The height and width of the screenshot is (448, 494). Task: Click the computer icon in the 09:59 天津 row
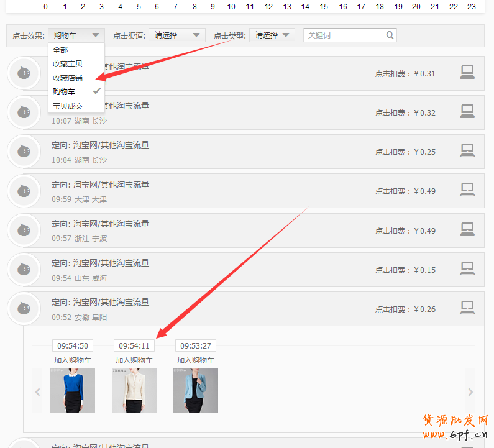[467, 190]
